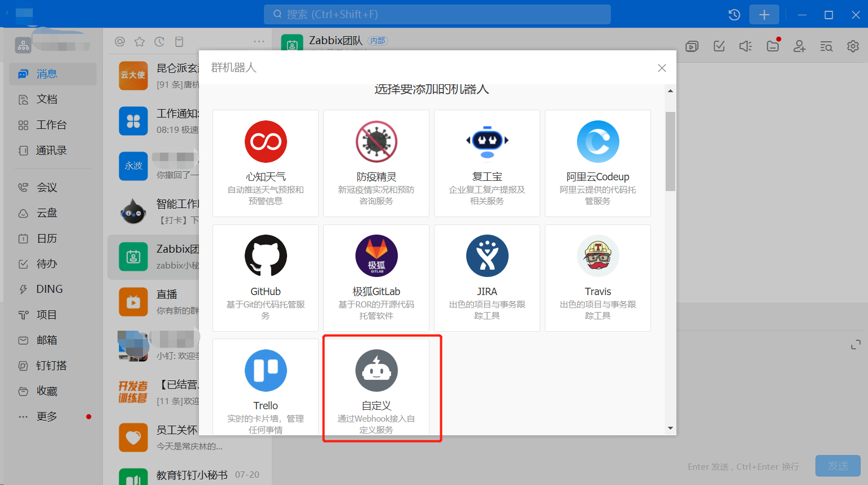
Task: Select the Trello robot
Action: (x=266, y=387)
